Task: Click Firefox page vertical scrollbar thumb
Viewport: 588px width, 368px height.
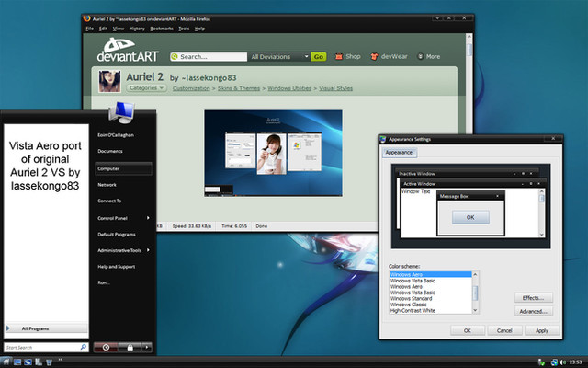Action: (469, 50)
